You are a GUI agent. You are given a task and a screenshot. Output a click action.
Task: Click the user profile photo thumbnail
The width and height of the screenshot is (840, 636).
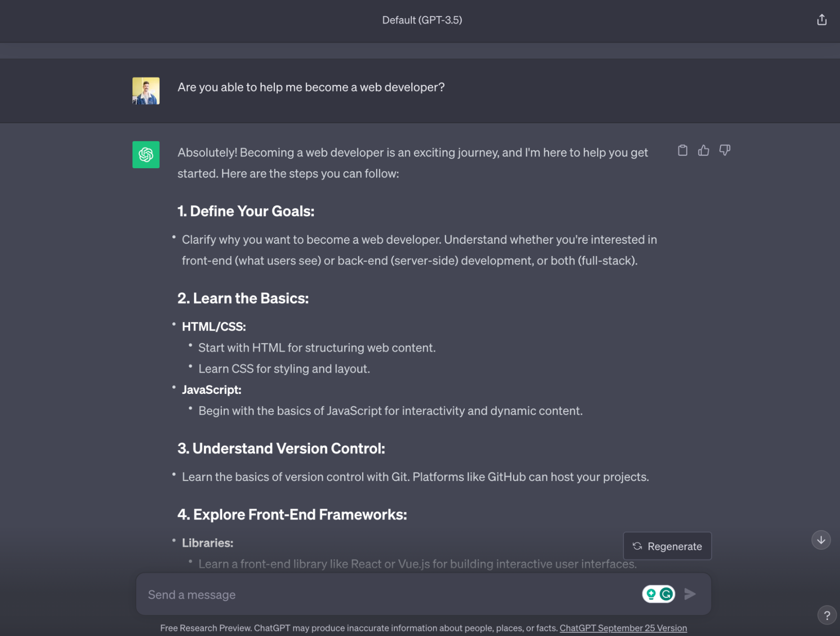(x=146, y=90)
